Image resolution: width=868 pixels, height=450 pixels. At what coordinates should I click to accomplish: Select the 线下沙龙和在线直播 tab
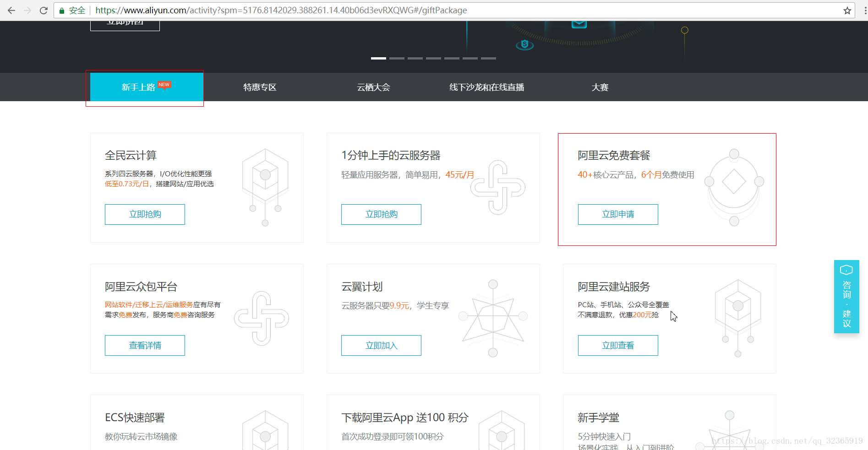(486, 87)
